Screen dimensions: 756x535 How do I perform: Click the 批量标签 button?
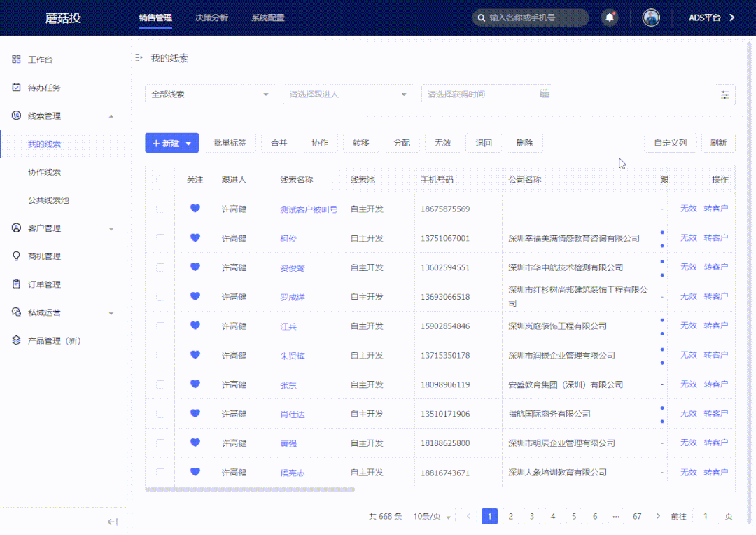pos(230,142)
